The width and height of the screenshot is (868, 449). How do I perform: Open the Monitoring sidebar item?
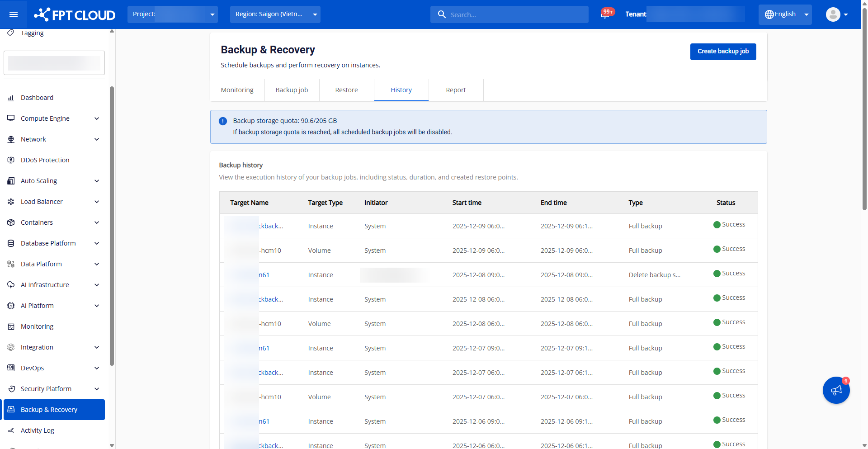pos(37,326)
